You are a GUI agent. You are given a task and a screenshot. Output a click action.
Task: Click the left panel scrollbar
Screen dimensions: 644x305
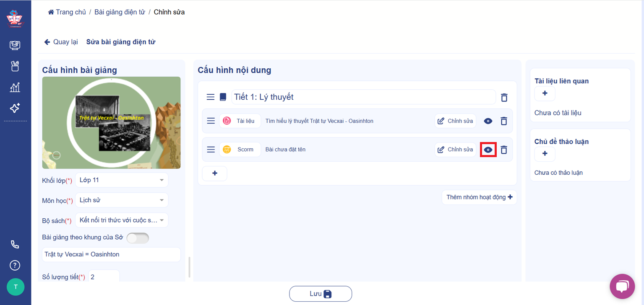(x=189, y=267)
